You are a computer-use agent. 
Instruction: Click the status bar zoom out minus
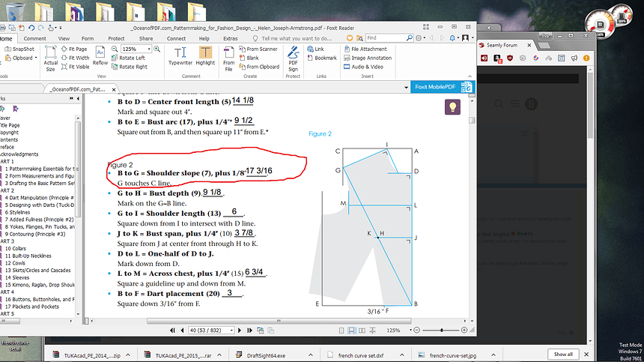(x=417, y=331)
